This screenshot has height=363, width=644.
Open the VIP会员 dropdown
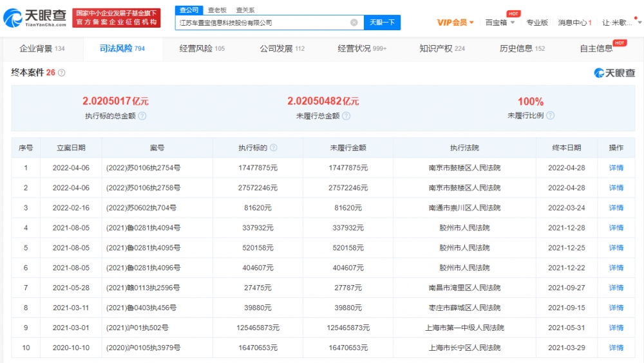455,23
